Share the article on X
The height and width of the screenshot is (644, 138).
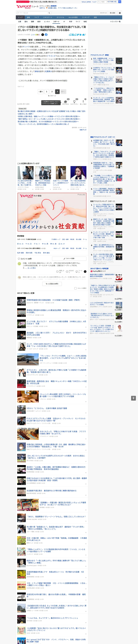click(43, 35)
